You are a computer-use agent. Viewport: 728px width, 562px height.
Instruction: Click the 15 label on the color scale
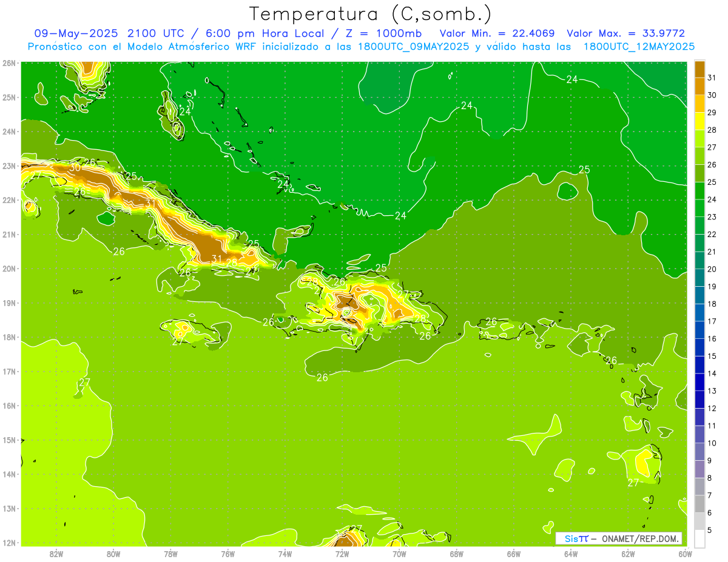click(x=712, y=356)
